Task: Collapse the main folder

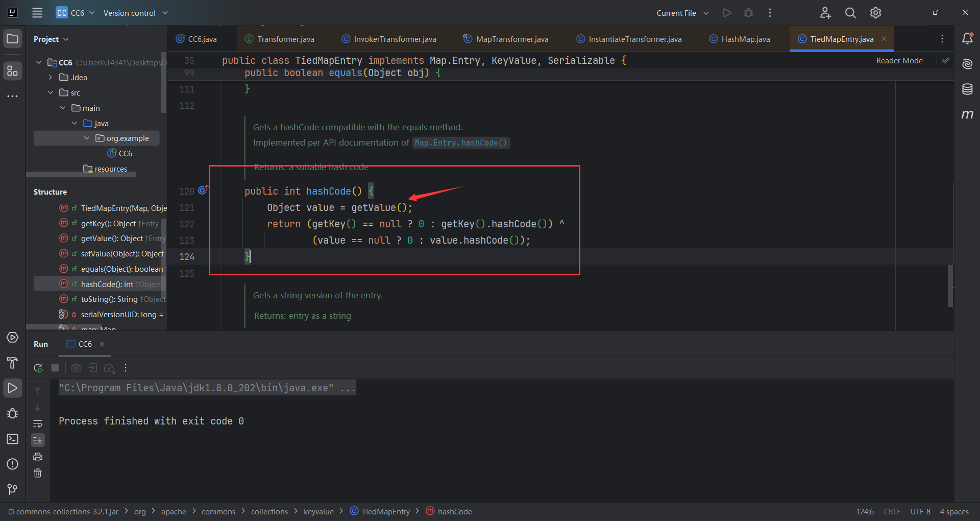Action: pos(63,108)
